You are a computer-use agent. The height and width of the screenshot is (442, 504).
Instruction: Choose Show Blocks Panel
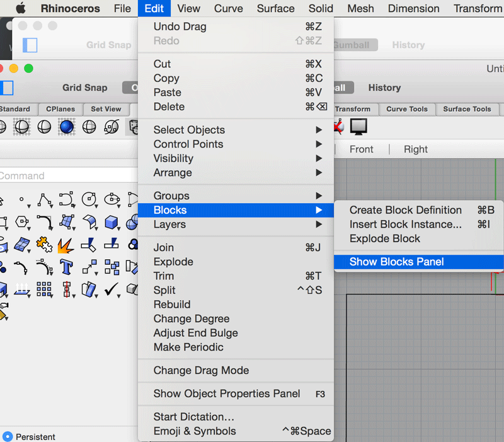click(419, 262)
